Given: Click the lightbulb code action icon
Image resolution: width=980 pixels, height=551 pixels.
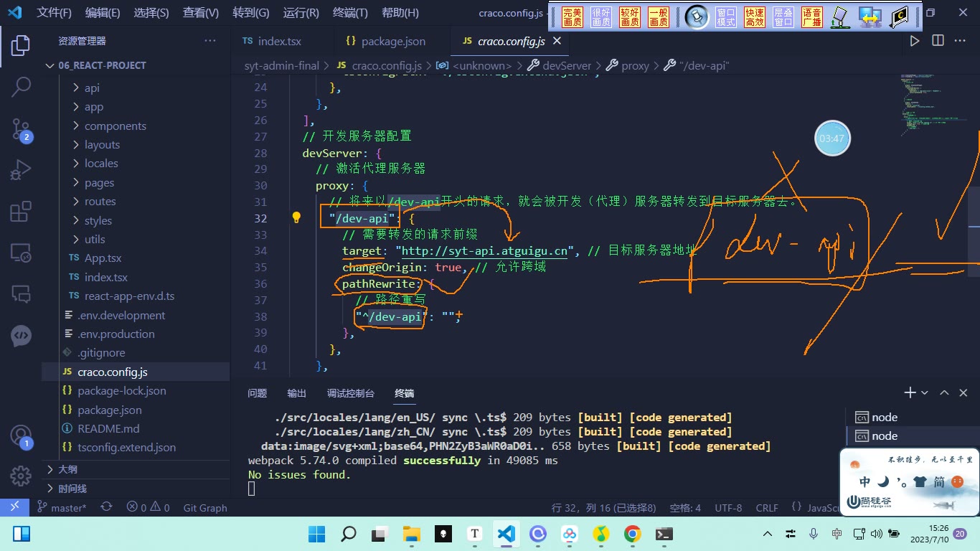Looking at the screenshot, I should pyautogui.click(x=296, y=217).
